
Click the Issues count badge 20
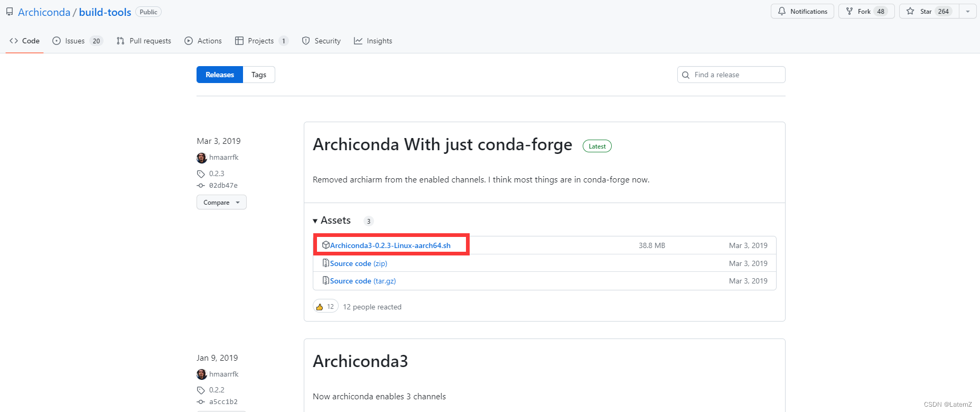pos(96,41)
